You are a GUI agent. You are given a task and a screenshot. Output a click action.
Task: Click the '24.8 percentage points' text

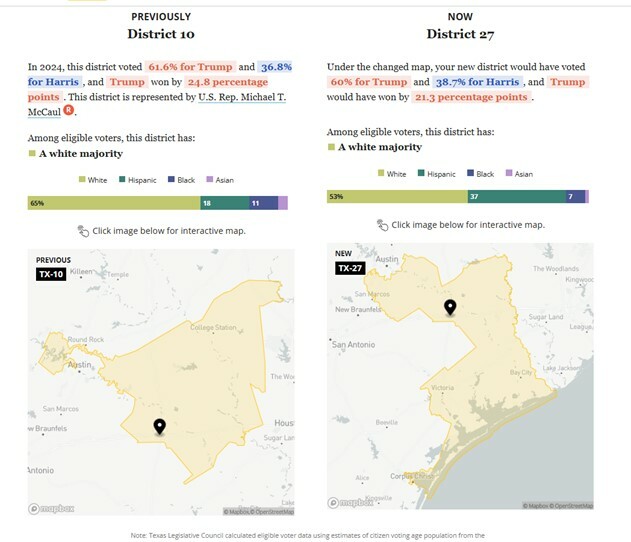148,89
